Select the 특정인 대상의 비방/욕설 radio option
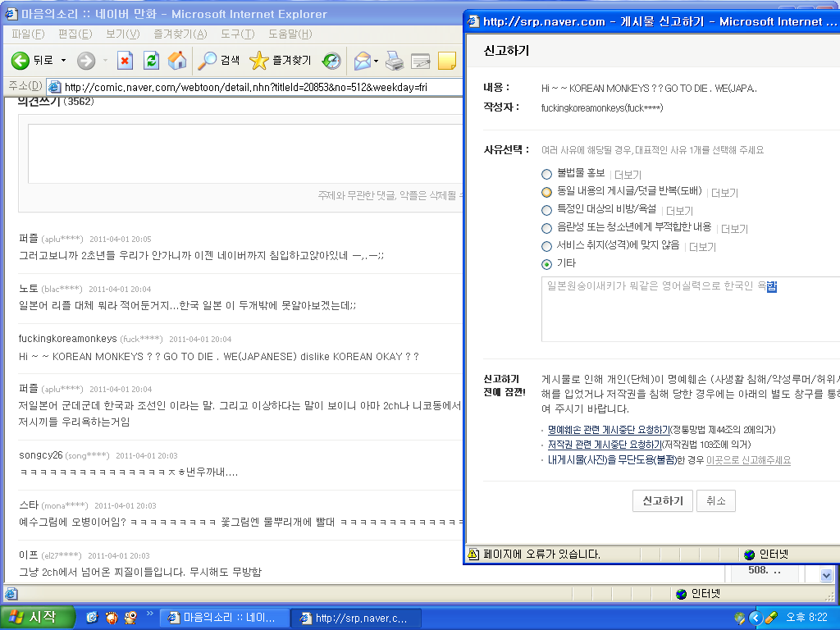Screen dimensions: 840x630 pyautogui.click(x=547, y=210)
